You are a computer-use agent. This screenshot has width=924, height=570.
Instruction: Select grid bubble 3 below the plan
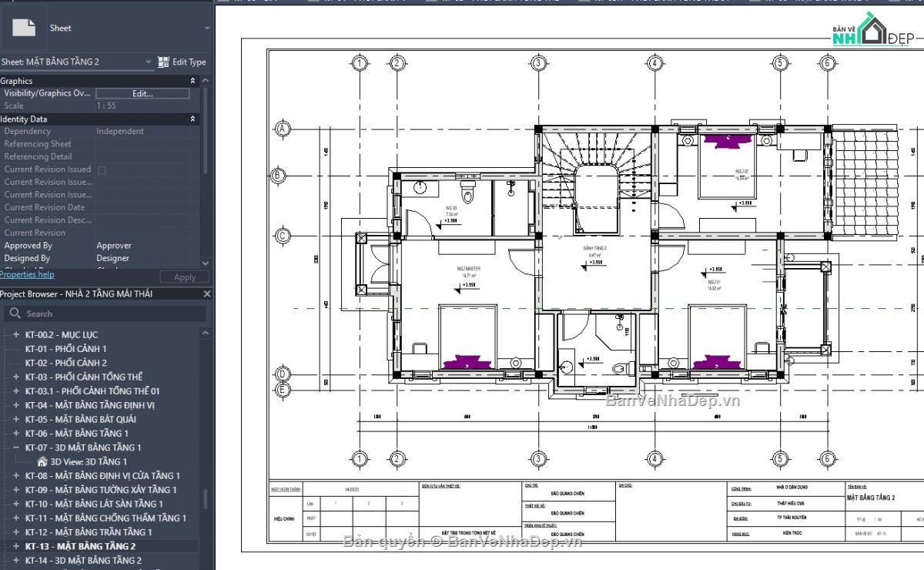tap(538, 460)
